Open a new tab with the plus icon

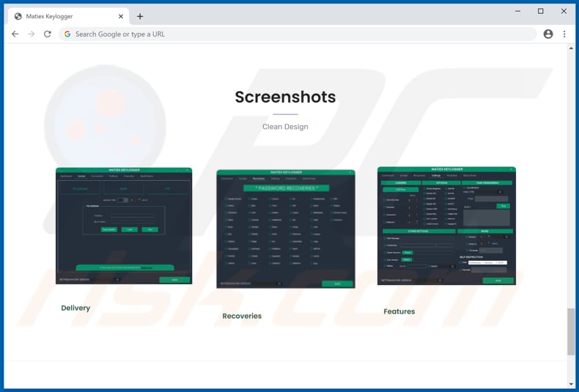click(x=140, y=16)
